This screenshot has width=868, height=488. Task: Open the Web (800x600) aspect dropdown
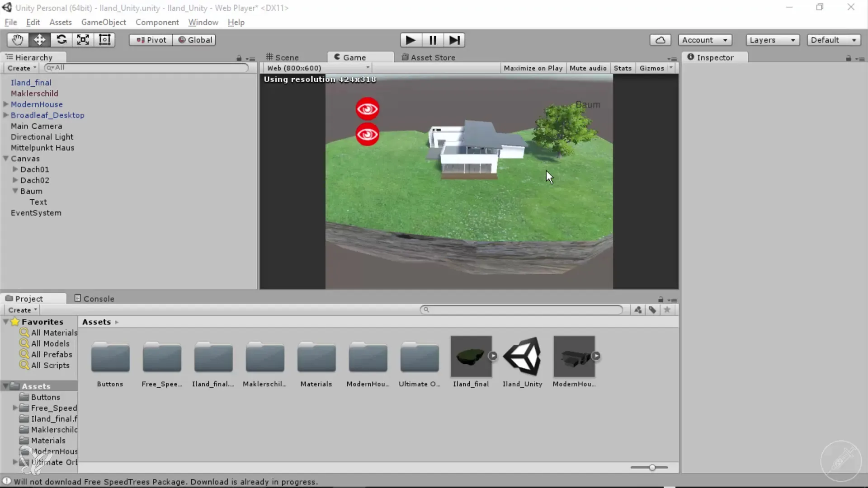click(x=318, y=68)
